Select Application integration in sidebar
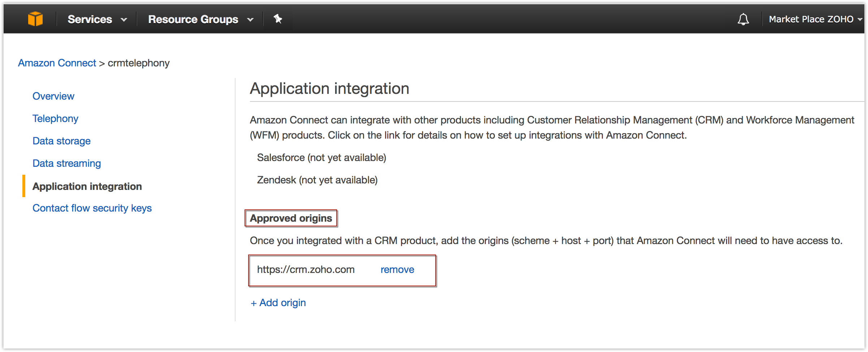Image resolution: width=868 pixels, height=352 pixels. pos(87,187)
